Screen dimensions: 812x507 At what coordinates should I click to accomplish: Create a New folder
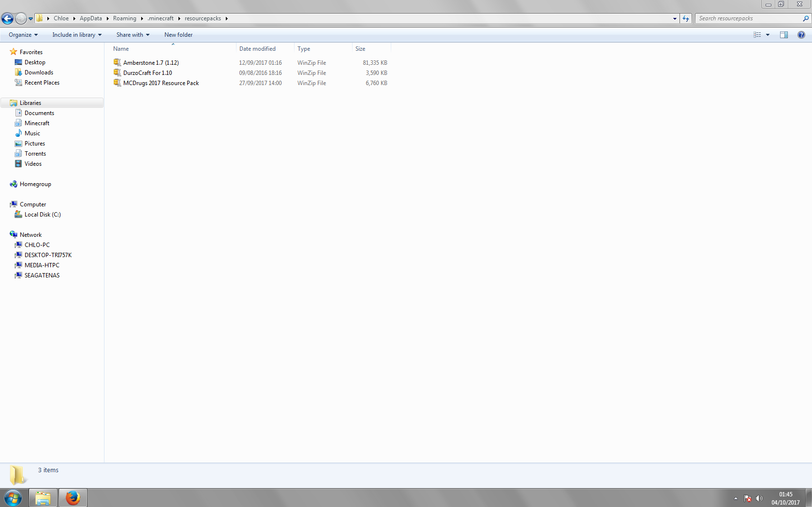[x=178, y=35]
